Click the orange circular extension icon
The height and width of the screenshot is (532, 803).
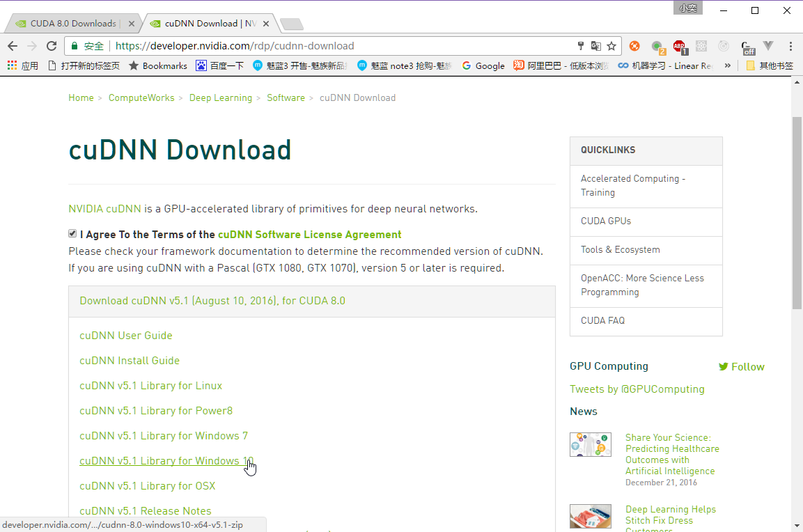[x=634, y=46]
